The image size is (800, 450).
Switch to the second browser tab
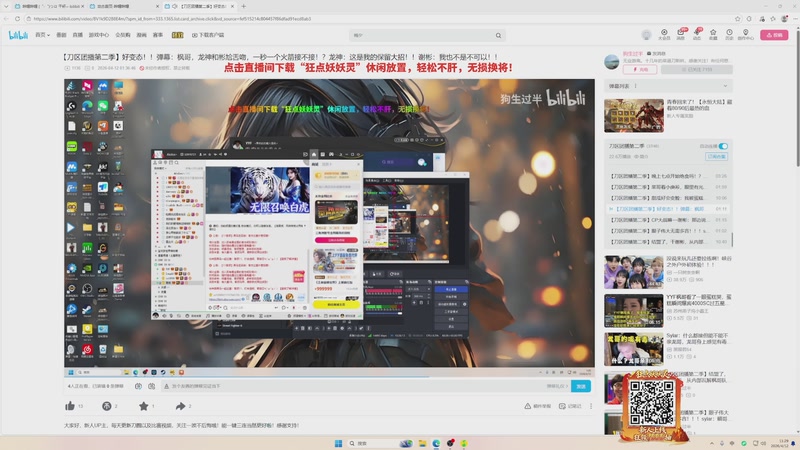click(x=123, y=6)
